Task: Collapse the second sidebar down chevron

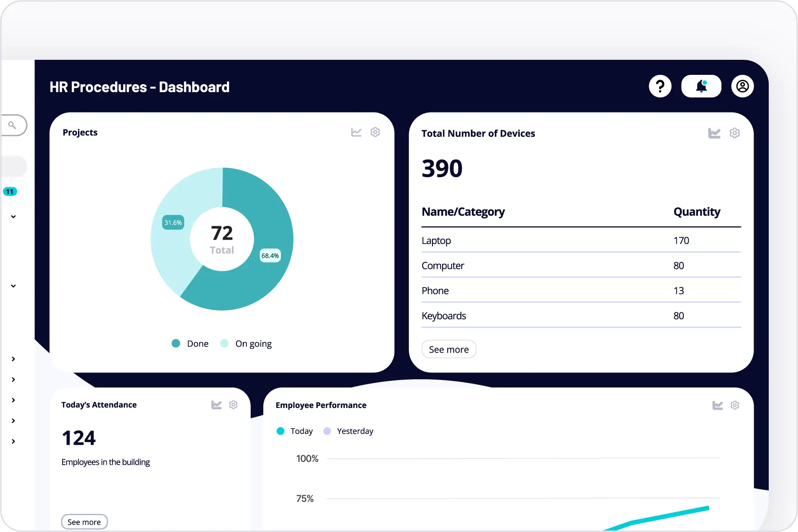Action: click(x=13, y=286)
